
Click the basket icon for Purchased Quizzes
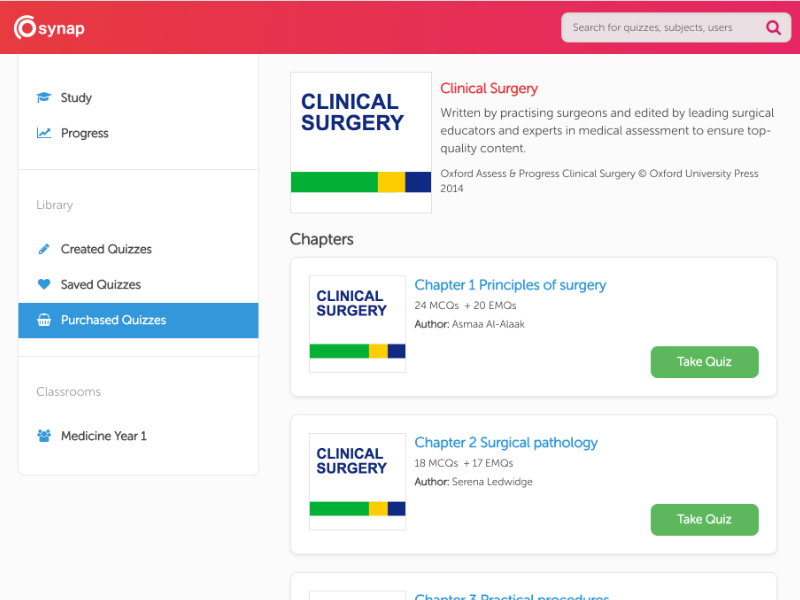point(44,321)
